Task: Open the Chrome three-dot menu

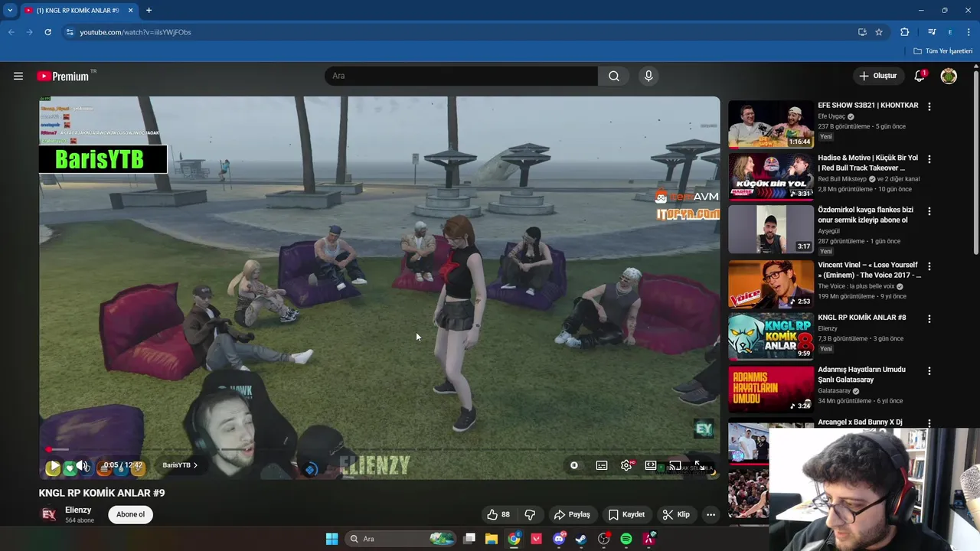Action: click(x=969, y=32)
